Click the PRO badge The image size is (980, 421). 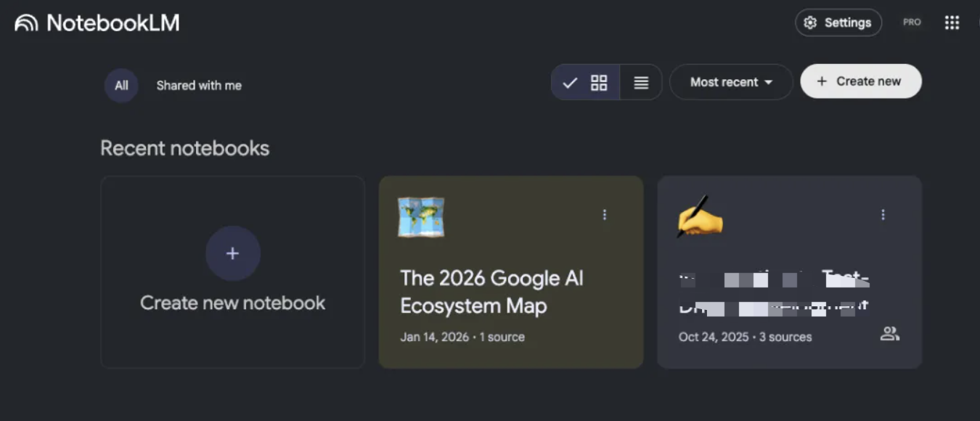click(x=912, y=23)
